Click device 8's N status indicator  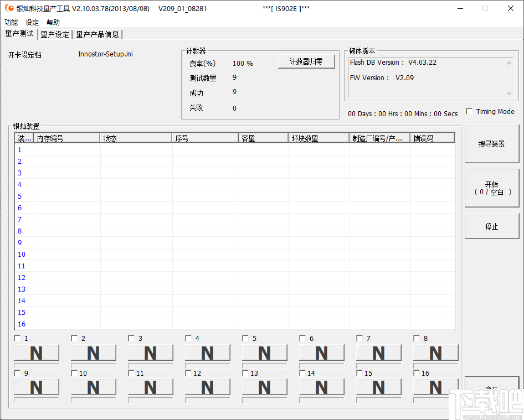(435, 352)
